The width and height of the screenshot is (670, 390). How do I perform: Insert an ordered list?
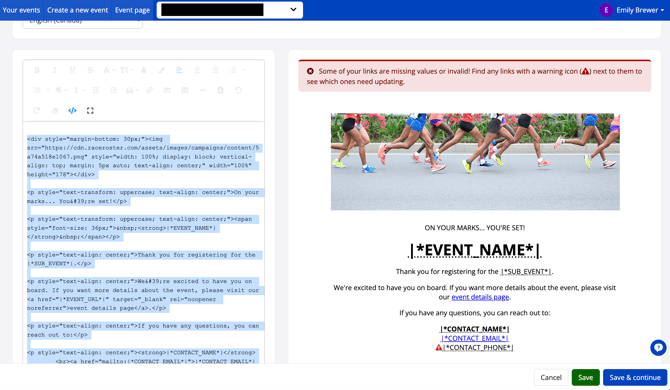coord(234,70)
